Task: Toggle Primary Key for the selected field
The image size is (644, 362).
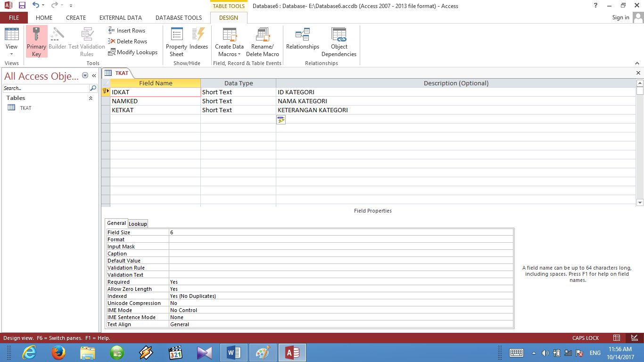Action: (x=36, y=41)
